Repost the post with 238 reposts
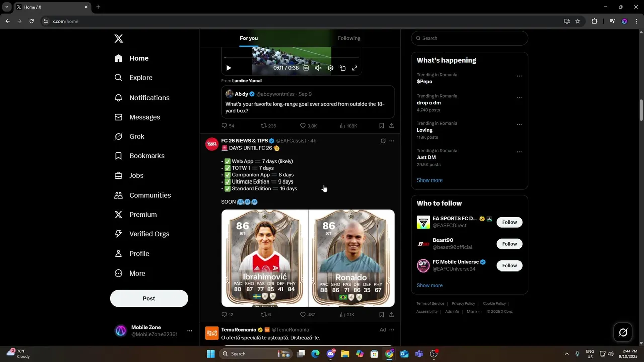The width and height of the screenshot is (644, 362). (x=268, y=126)
